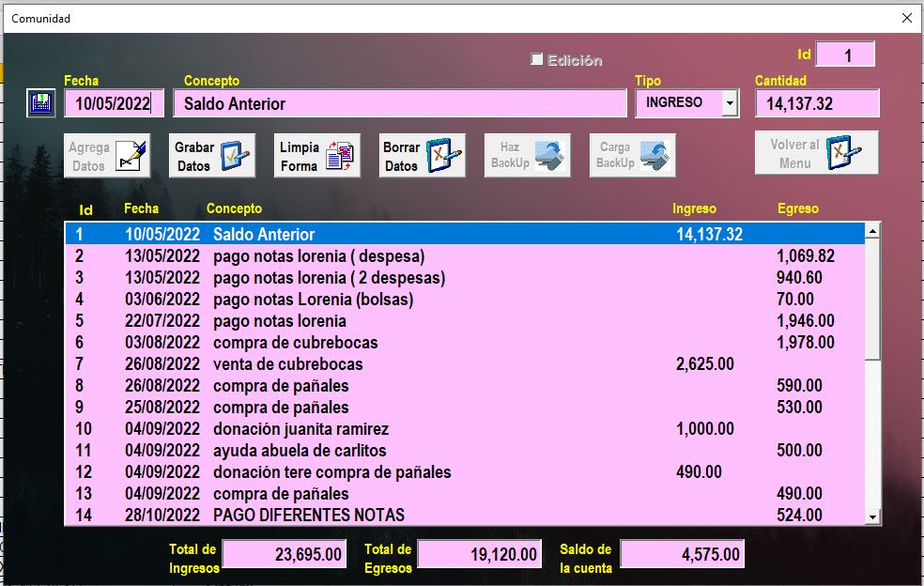The height and width of the screenshot is (586, 924).
Task: Click the Haz BackUp icon button
Action: point(550,156)
